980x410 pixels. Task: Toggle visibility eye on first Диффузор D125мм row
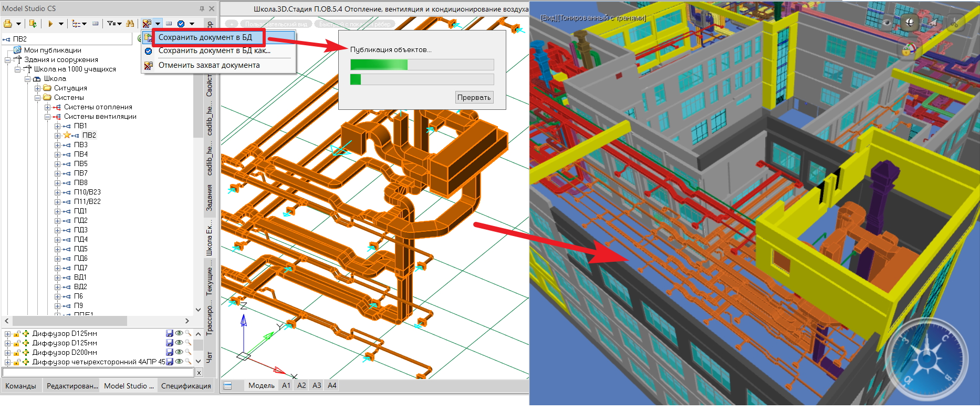click(179, 333)
